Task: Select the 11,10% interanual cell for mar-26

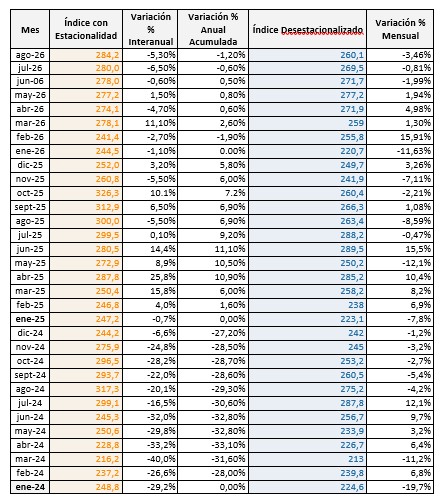Action: 150,123
